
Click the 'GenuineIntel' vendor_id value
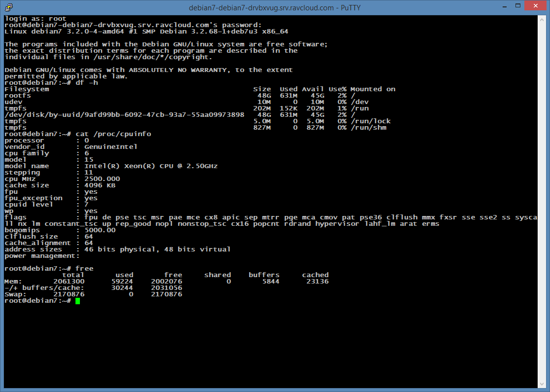pyautogui.click(x=111, y=147)
